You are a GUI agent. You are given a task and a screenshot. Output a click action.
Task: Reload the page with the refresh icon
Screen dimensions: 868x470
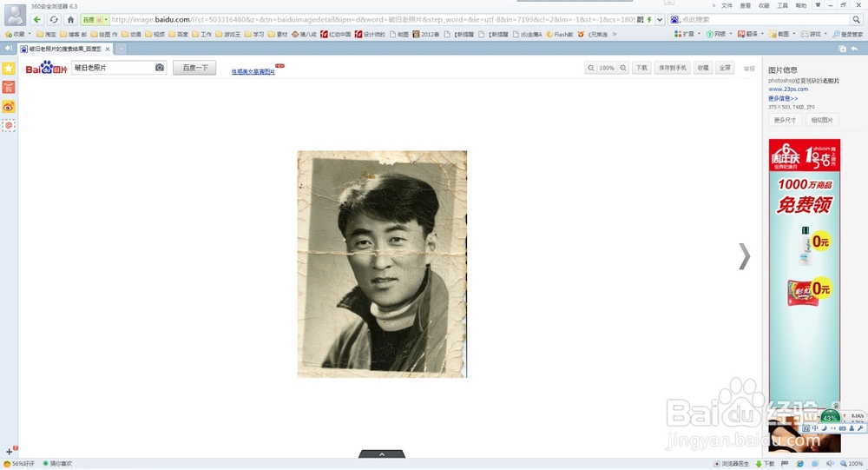(54, 19)
